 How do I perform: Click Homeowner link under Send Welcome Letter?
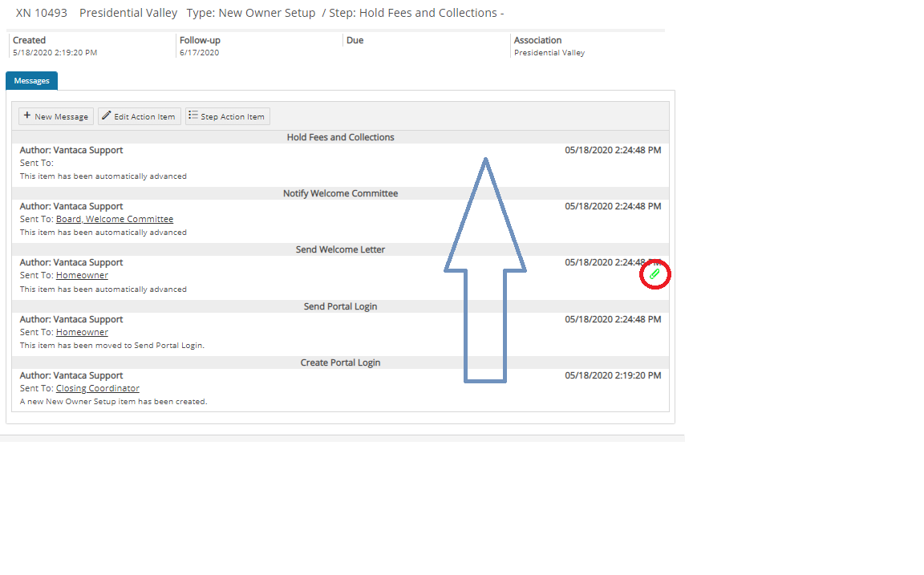tap(82, 275)
